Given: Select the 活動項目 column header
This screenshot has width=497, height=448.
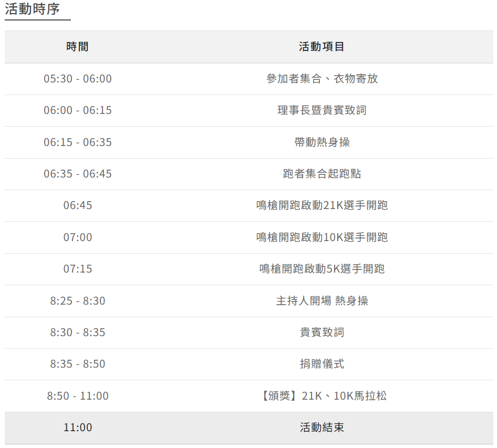Looking at the screenshot, I should [x=322, y=47].
